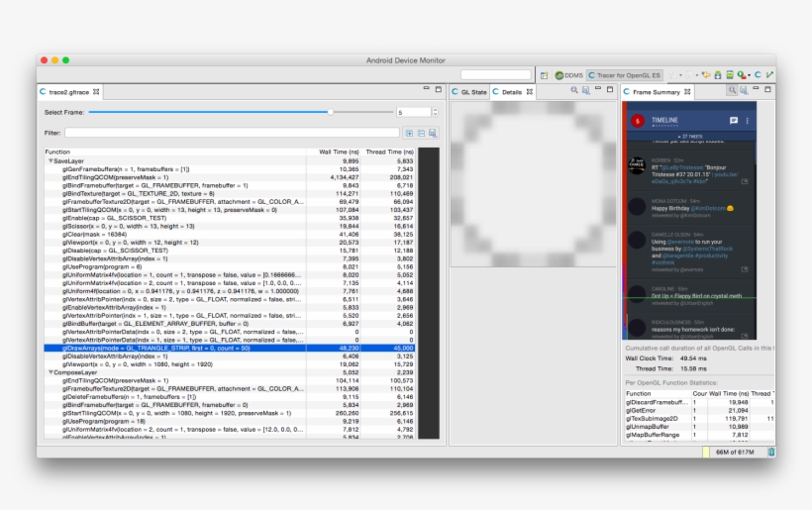This screenshot has width=812, height=510.
Task: Minimize the Frame Summary pane
Action: click(756, 88)
